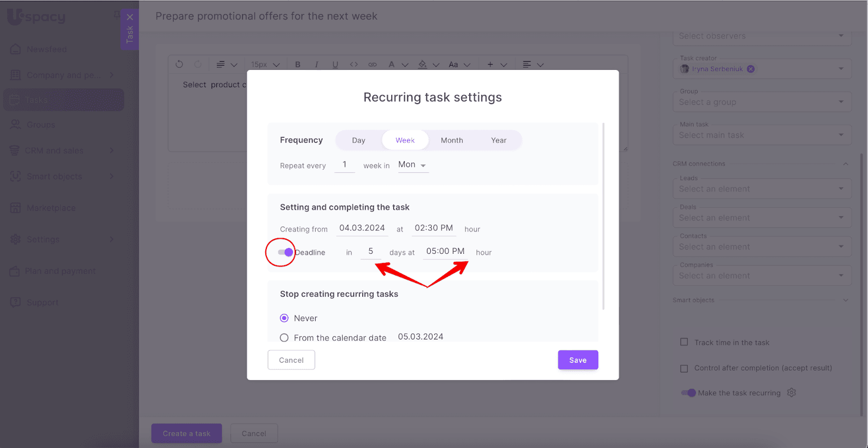This screenshot has height=448, width=868.
Task: Open the Mon weekday dropdown
Action: pos(412,165)
